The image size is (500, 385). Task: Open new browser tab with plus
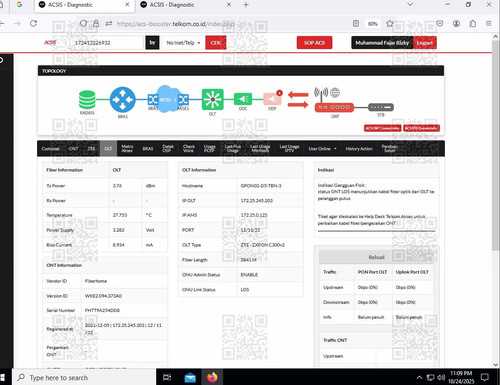click(246, 5)
